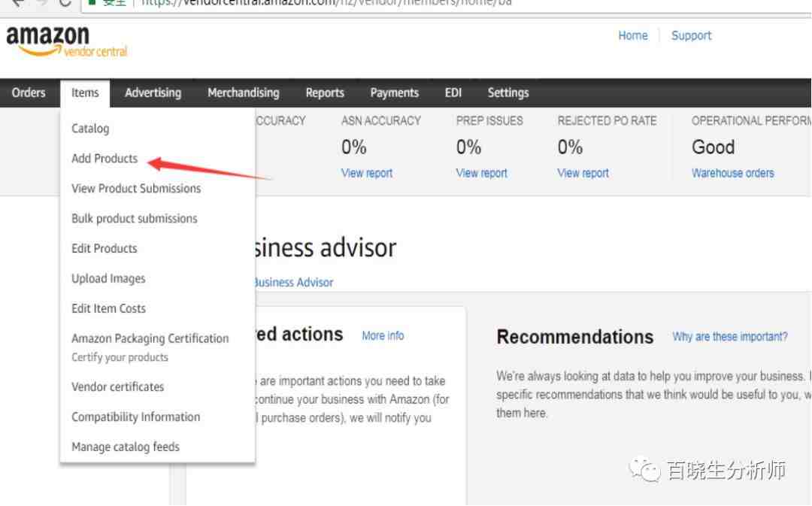
Task: Choose Upload Images menu entry
Action: coord(108,279)
